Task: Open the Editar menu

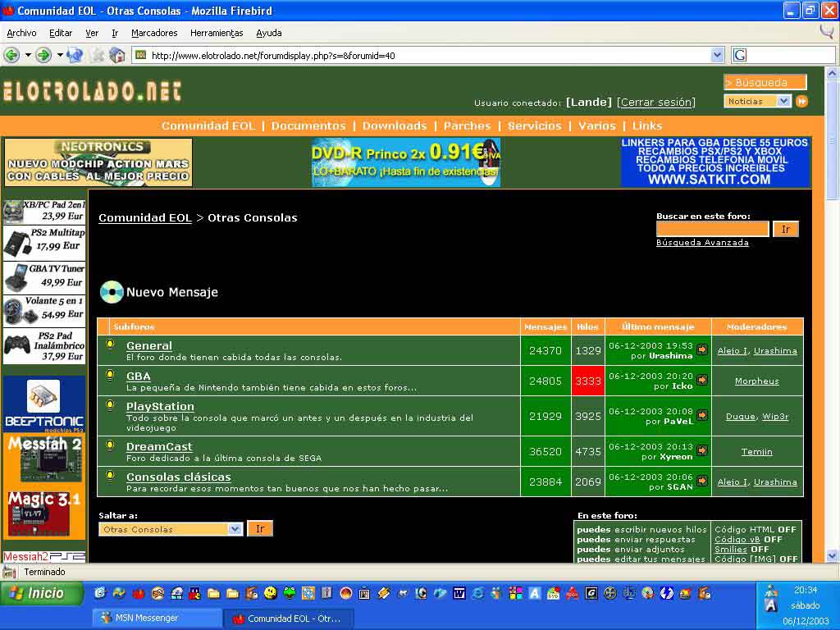Action: click(x=61, y=33)
